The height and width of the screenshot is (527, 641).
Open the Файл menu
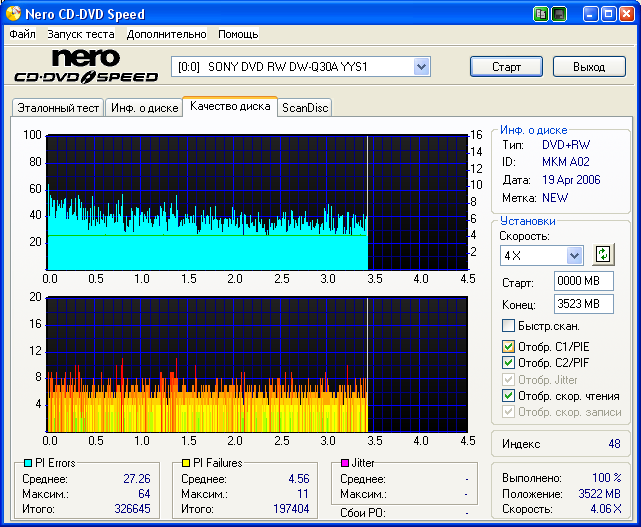pos(22,34)
